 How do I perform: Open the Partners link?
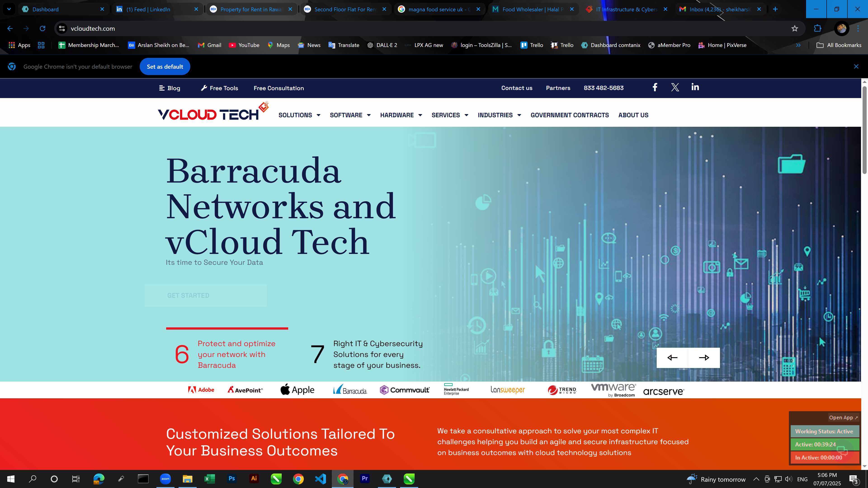point(558,88)
